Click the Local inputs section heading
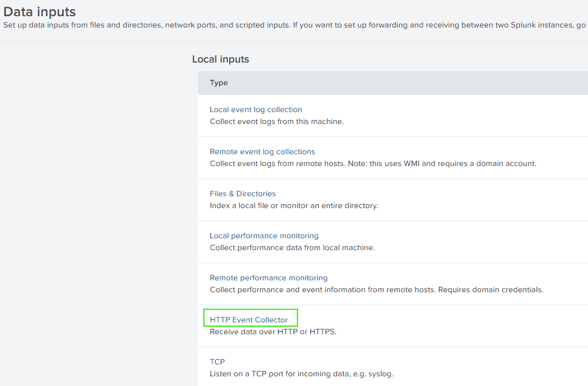The width and height of the screenshot is (588, 386). click(x=220, y=59)
